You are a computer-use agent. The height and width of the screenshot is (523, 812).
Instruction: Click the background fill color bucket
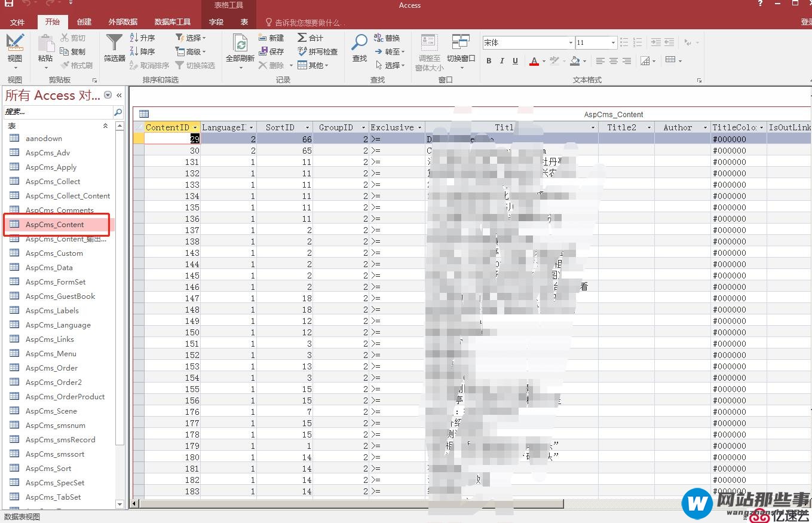click(575, 61)
